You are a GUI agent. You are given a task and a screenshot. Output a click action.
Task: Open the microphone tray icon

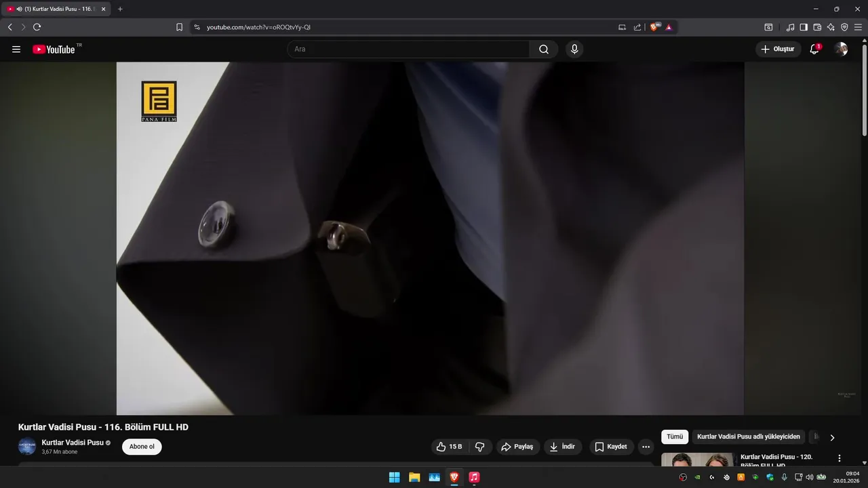click(785, 477)
